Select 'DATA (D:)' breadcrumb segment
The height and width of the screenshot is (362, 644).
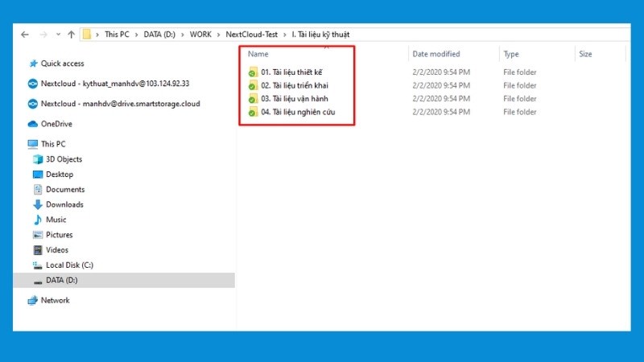point(159,35)
